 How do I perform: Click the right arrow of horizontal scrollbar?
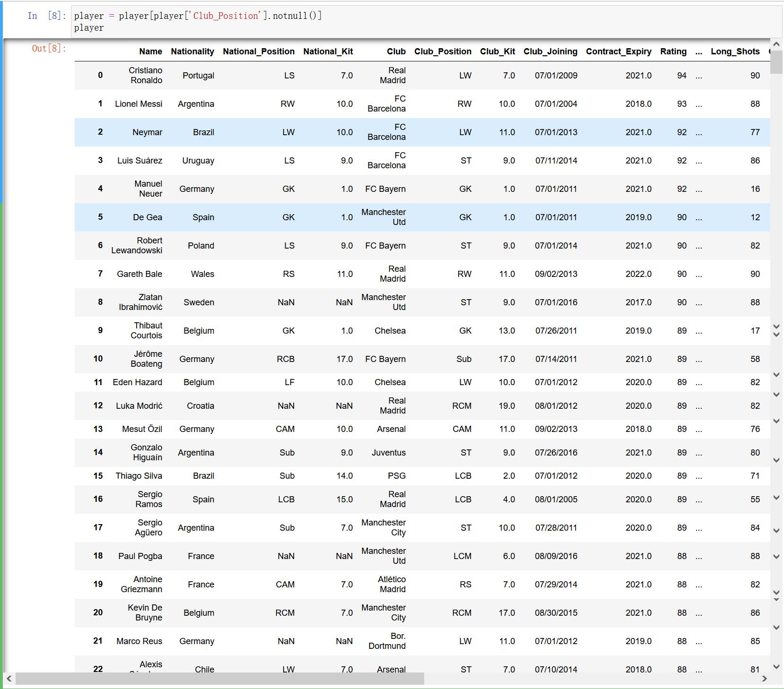[x=765, y=679]
